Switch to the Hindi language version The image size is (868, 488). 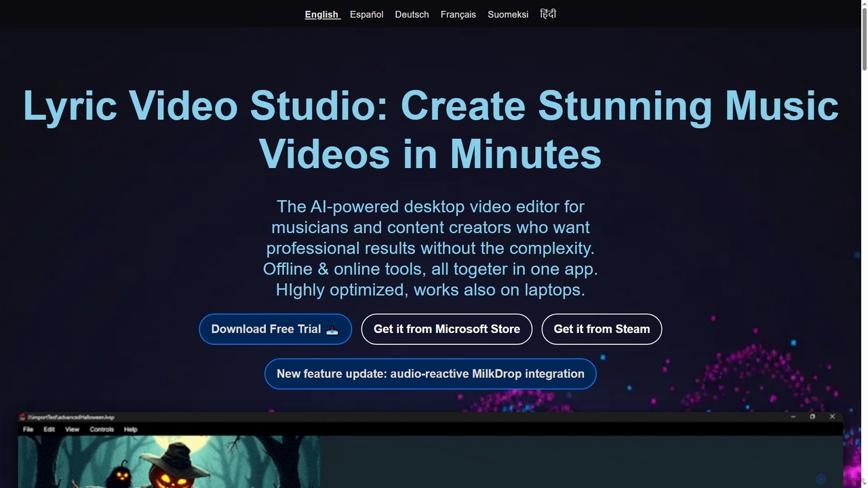[548, 14]
